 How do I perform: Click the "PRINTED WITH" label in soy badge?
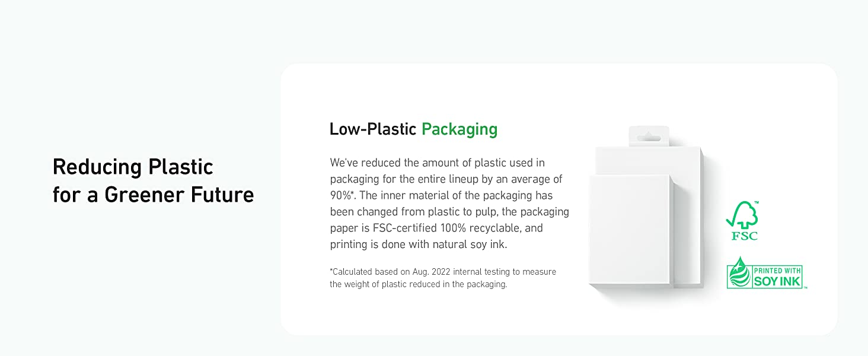(x=777, y=271)
